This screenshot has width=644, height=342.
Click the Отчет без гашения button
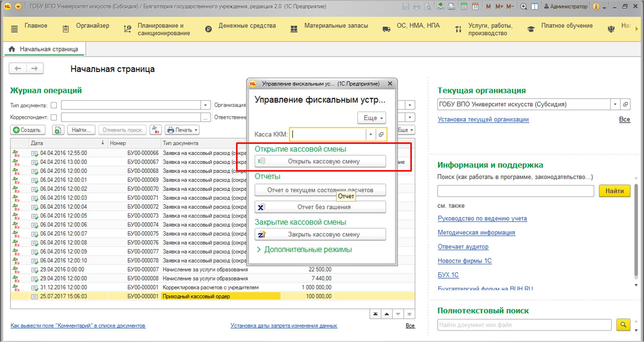coord(320,207)
